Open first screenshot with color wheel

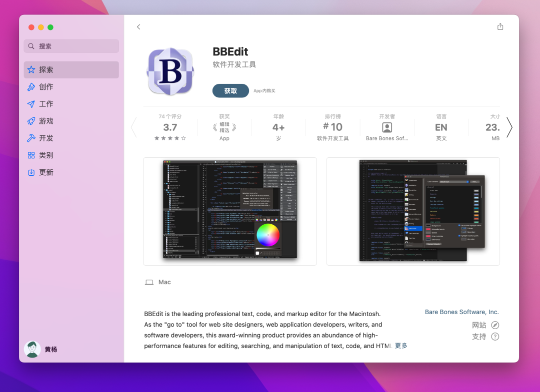click(230, 211)
